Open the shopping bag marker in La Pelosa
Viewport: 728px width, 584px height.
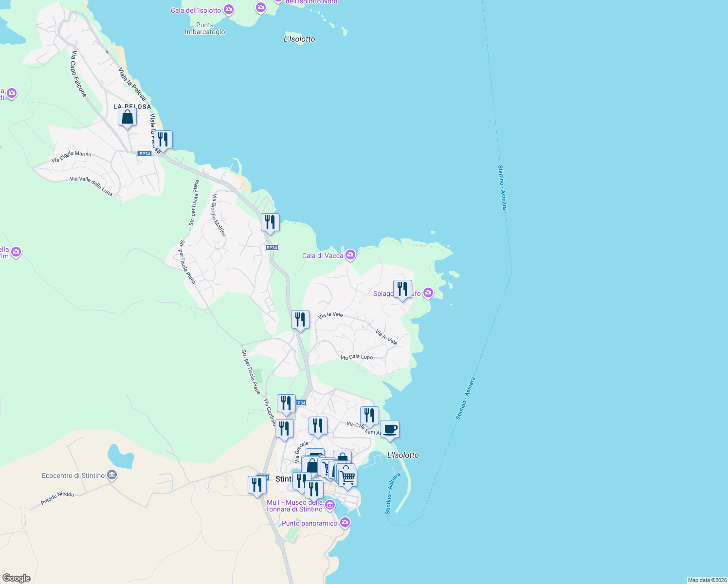click(x=127, y=117)
